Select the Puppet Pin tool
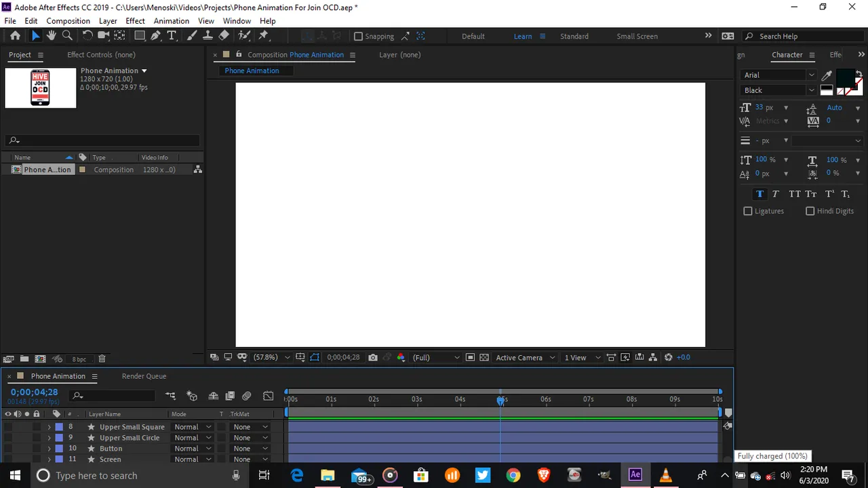Viewport: 868px width, 488px height. (264, 36)
